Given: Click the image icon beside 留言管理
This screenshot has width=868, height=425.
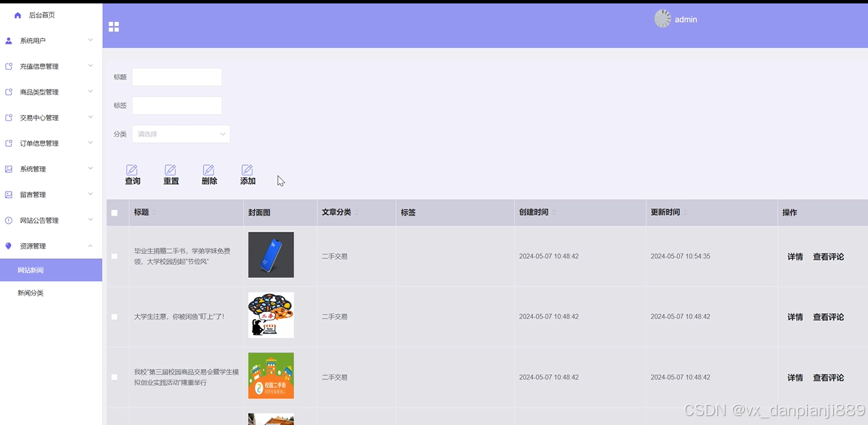Looking at the screenshot, I should click(9, 195).
